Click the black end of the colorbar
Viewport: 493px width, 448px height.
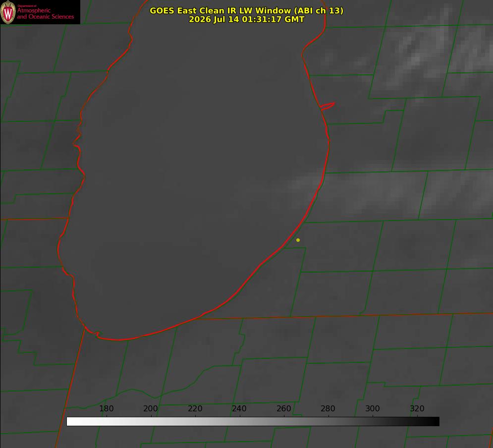click(x=435, y=422)
